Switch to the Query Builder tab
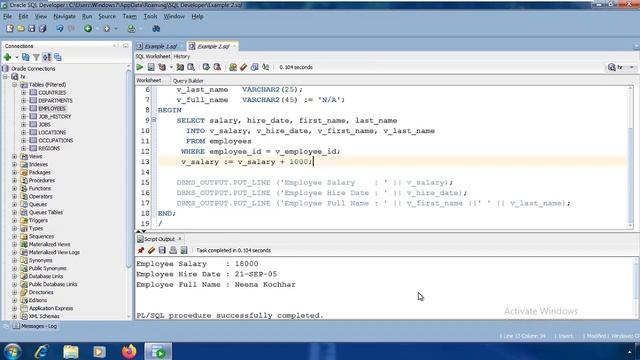The width and height of the screenshot is (640, 360). tap(188, 81)
